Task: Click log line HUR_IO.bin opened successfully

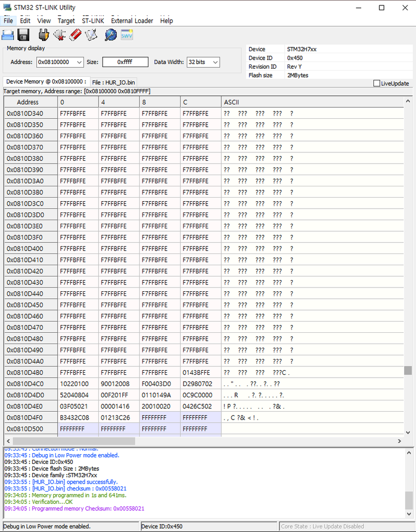Action: point(61,482)
